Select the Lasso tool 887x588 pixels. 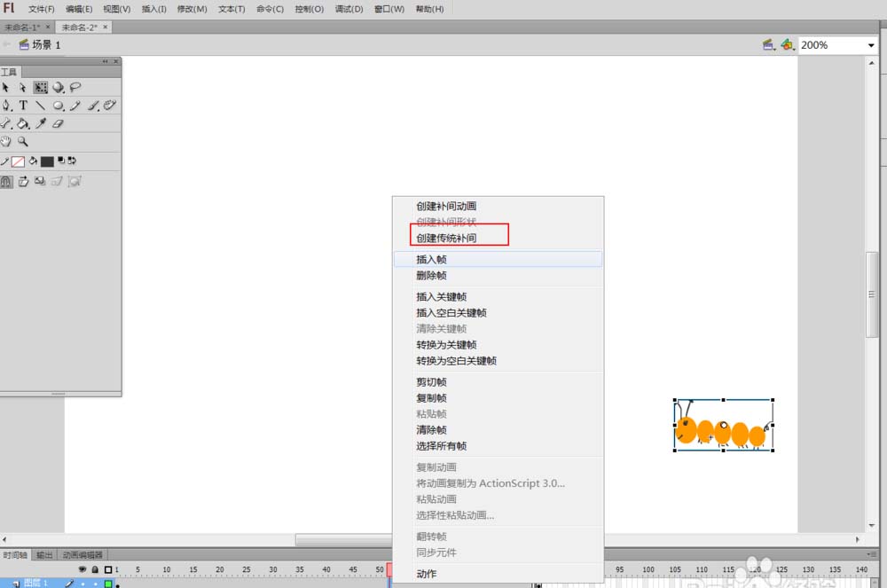pos(75,88)
